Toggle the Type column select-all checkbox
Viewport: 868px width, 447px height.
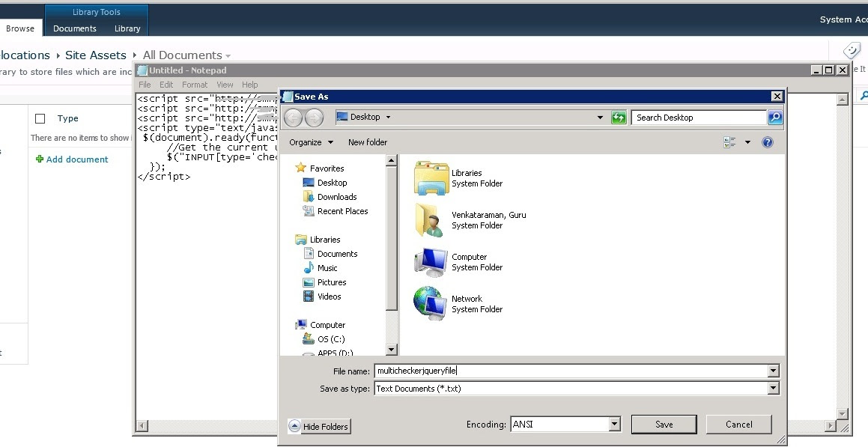[x=42, y=118]
